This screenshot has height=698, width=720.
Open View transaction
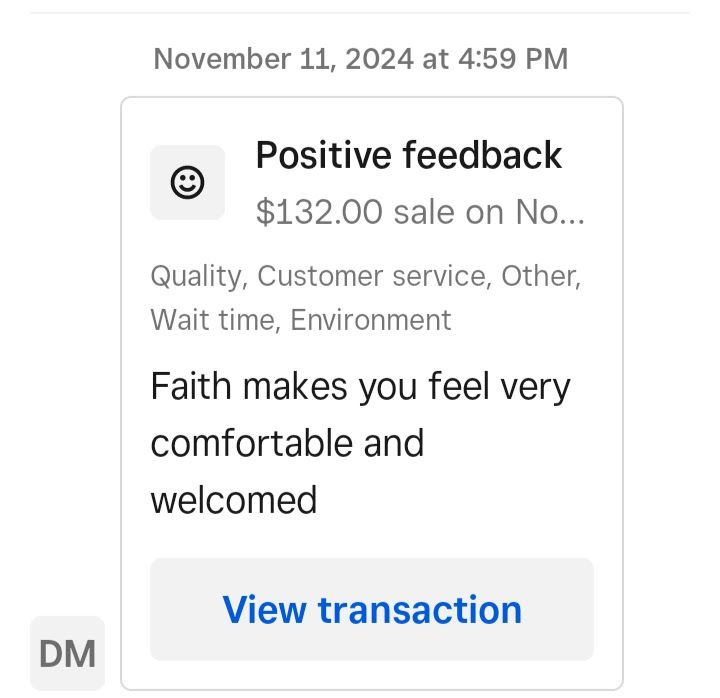pyautogui.click(x=372, y=609)
